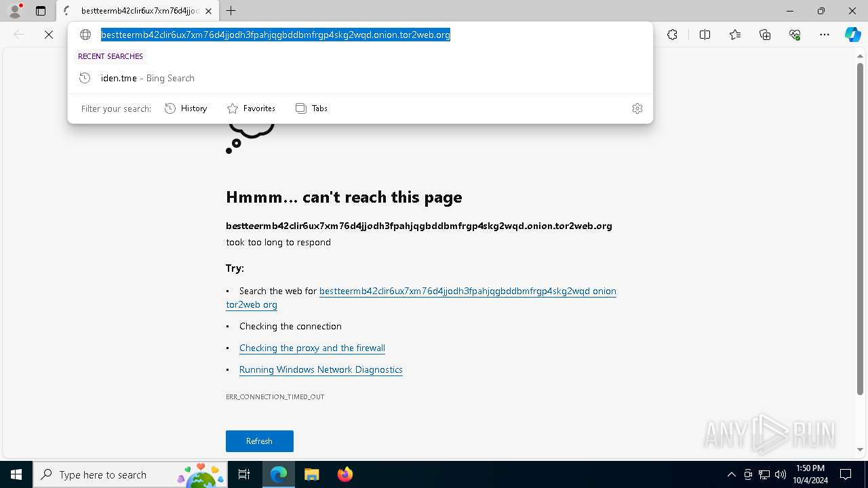Select the highlighted onion URL in address bar
The image size is (868, 488).
pyautogui.click(x=275, y=35)
